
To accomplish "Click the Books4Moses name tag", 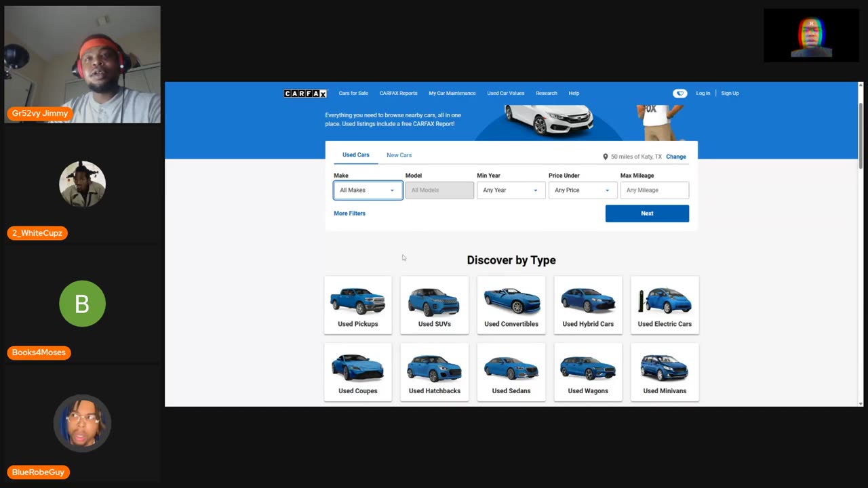I will pos(39,352).
